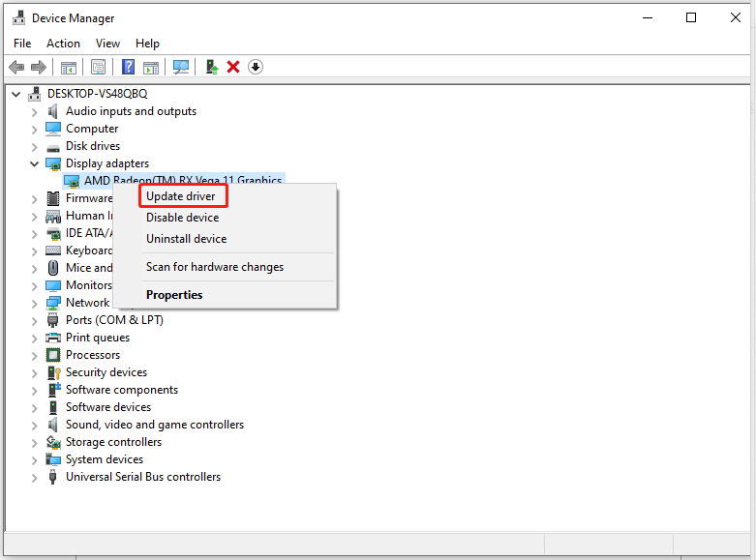Click the Print queues printer icon
Viewport: 756px width, 560px height.
(x=53, y=338)
